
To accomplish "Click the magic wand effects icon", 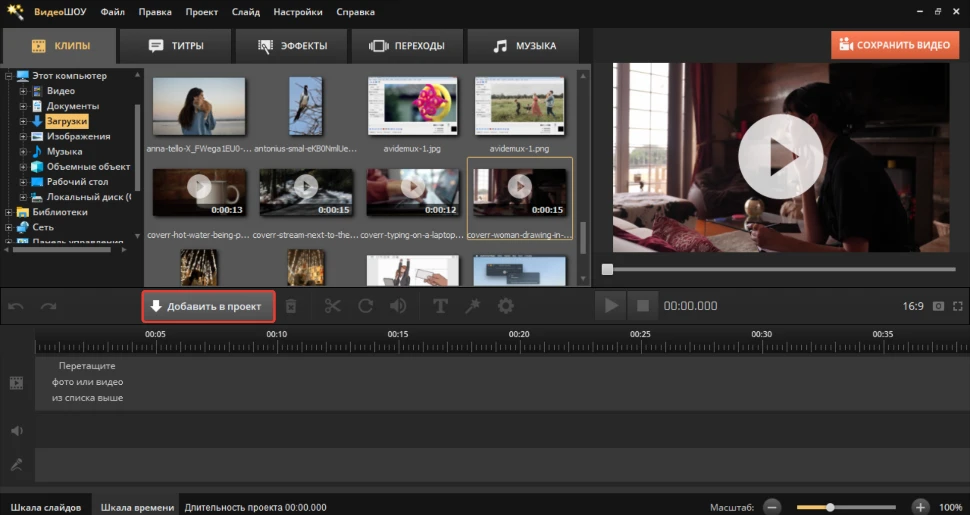I will (473, 306).
